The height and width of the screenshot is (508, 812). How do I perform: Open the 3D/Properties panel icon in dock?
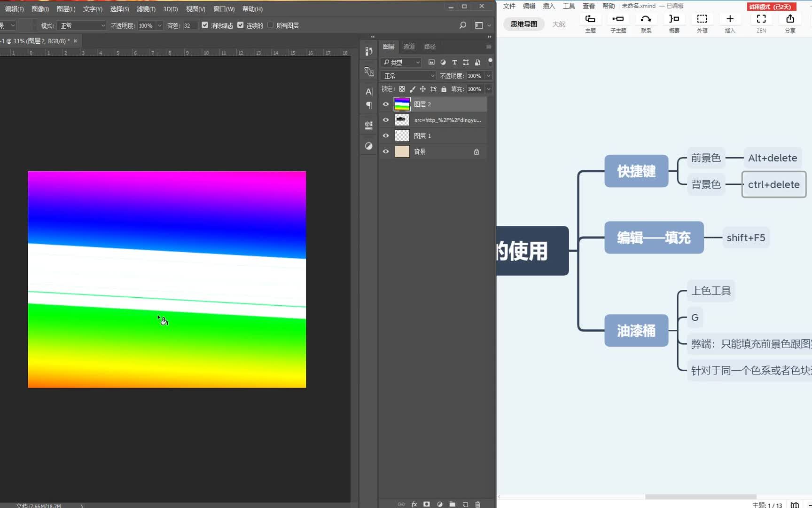click(x=369, y=125)
